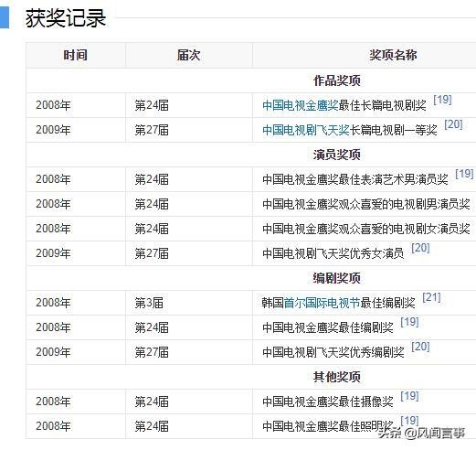Image resolution: width=476 pixels, height=450 pixels.
Task: Click reference [20] beside 长篇电视剧一等奖
Action: (453, 124)
